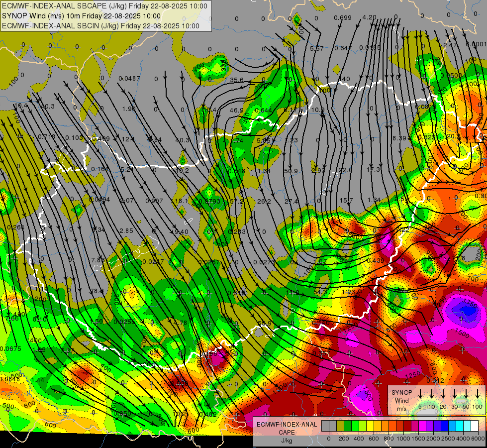Click the wind arrow above 20 m/s
The width and height of the screenshot is (487, 448).
[443, 394]
